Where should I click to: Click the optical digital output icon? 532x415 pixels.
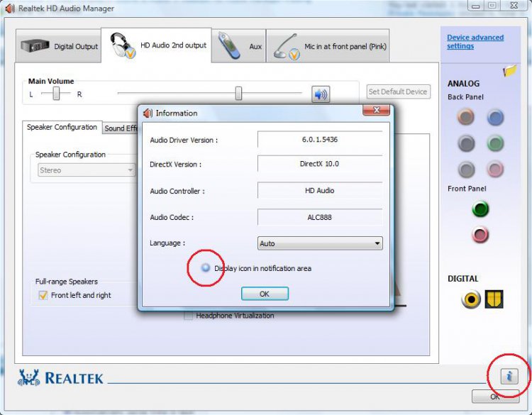[x=494, y=299]
